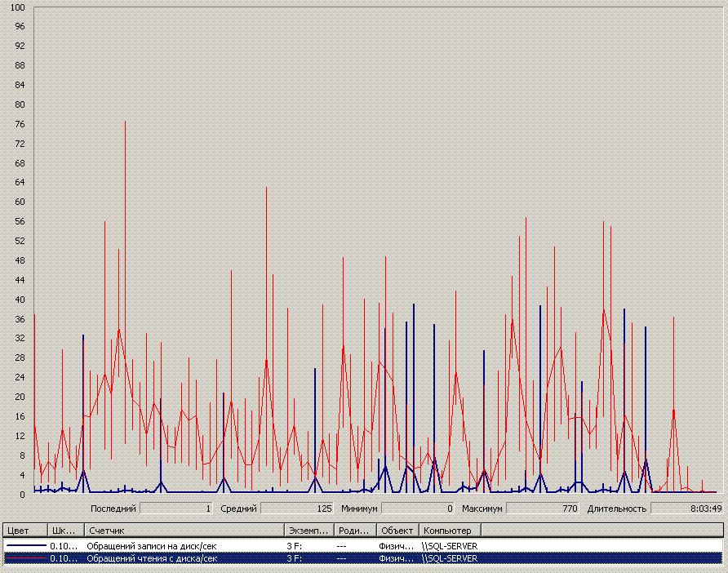Click red color line of read counter
Viewport: 728px width, 573px height.
coord(24,558)
